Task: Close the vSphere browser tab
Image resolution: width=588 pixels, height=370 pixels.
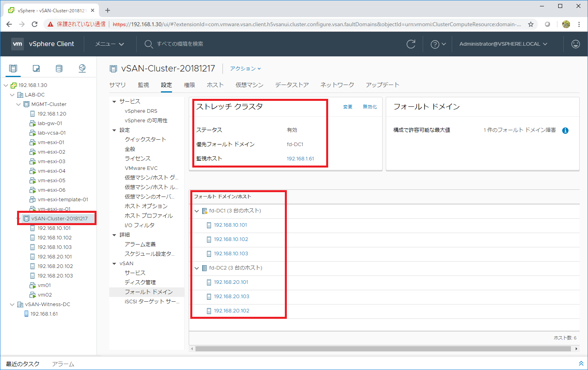Action: (92, 10)
